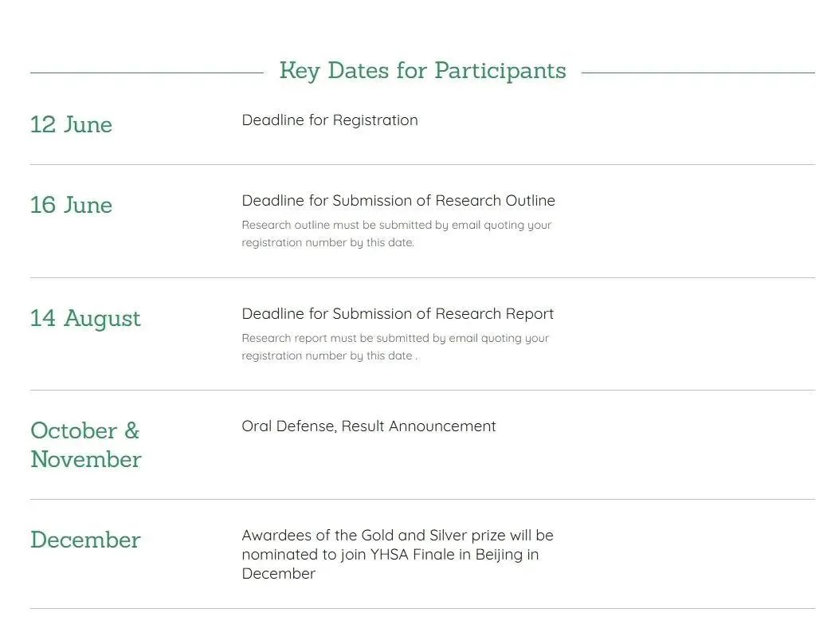Click the word Registration in first row

pyautogui.click(x=375, y=121)
